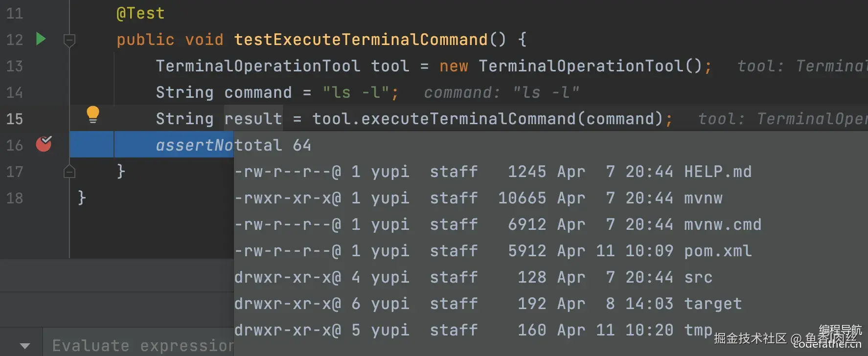The image size is (868, 356).
Task: Click the result variable on line 15
Action: tap(253, 119)
